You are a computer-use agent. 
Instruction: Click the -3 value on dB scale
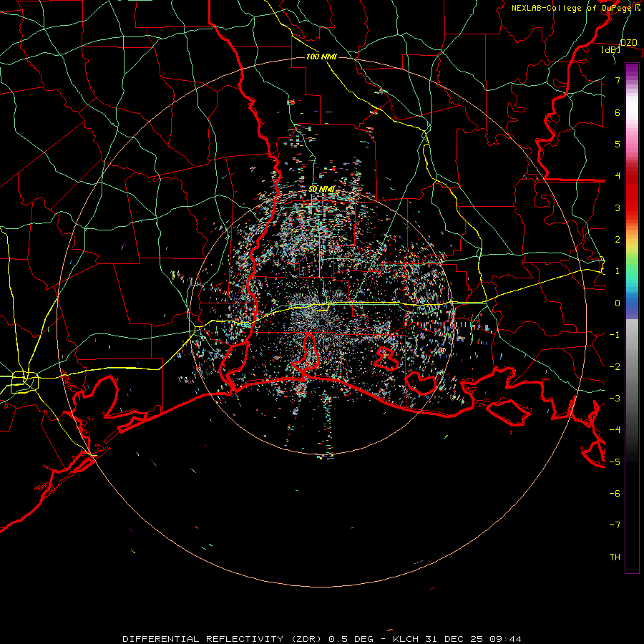pyautogui.click(x=615, y=399)
